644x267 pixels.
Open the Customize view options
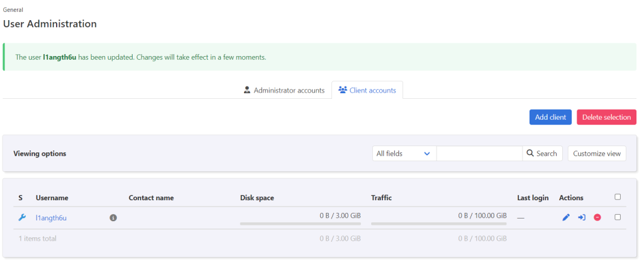[x=597, y=154]
